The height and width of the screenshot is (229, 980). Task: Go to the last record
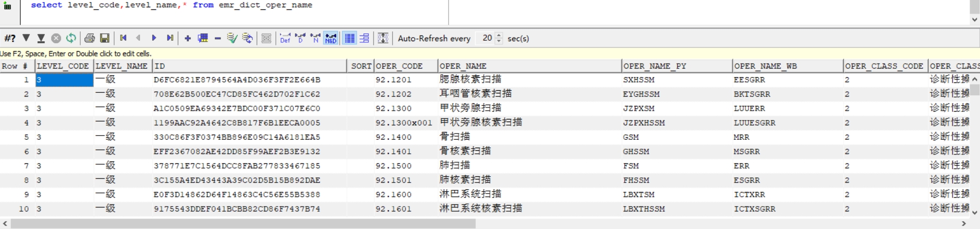pyautogui.click(x=170, y=38)
